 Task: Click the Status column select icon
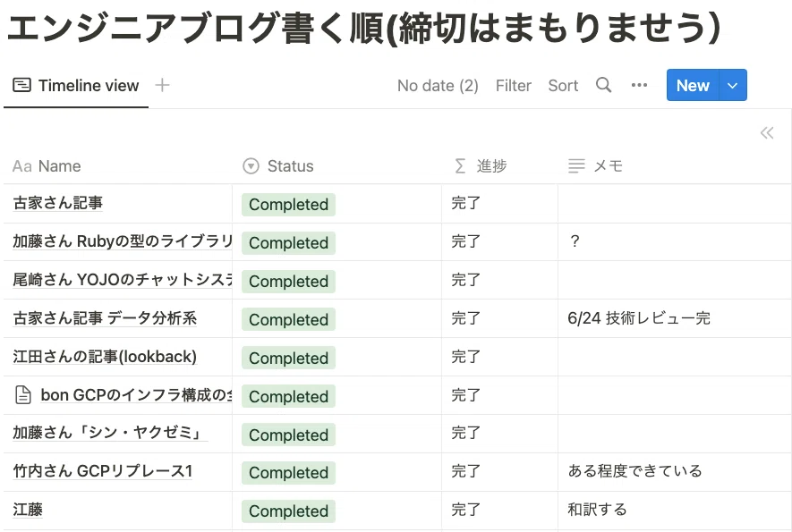pyautogui.click(x=251, y=165)
